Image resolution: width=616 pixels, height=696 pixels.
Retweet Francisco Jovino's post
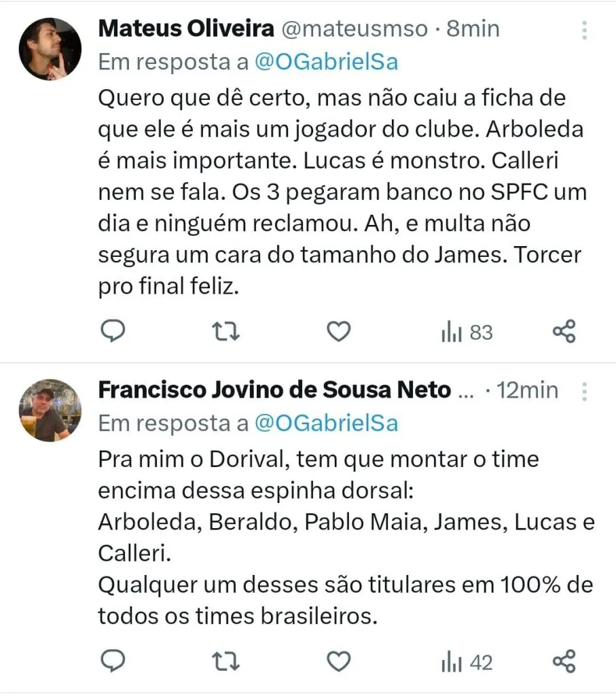click(226, 661)
